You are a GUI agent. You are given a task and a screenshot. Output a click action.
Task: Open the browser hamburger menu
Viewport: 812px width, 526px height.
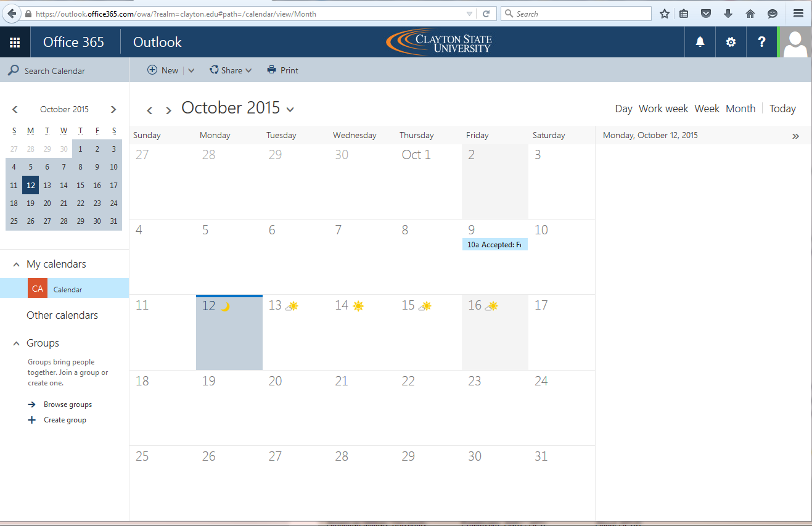798,14
